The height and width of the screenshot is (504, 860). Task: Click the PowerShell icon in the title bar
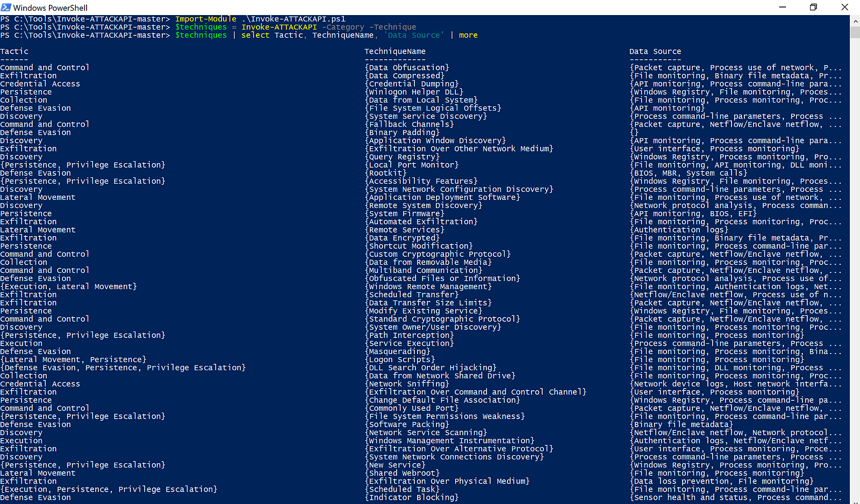click(x=6, y=7)
